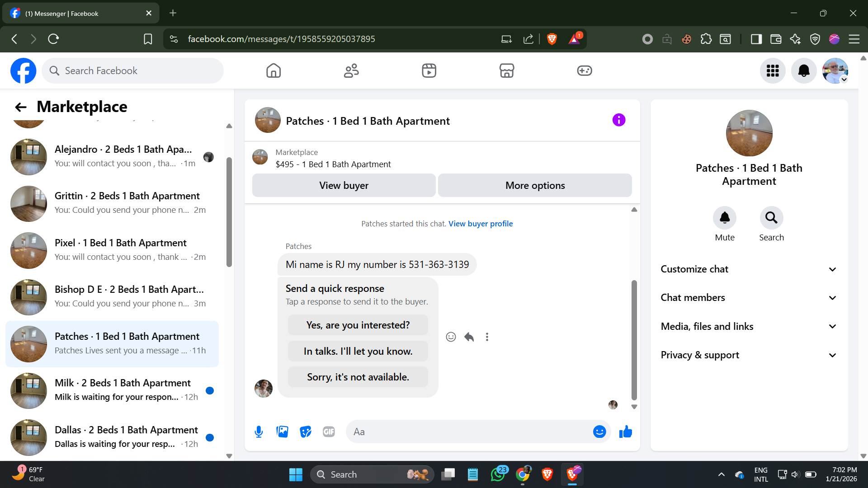Go to Facebook Home tab
The height and width of the screenshot is (488, 868).
click(x=274, y=71)
